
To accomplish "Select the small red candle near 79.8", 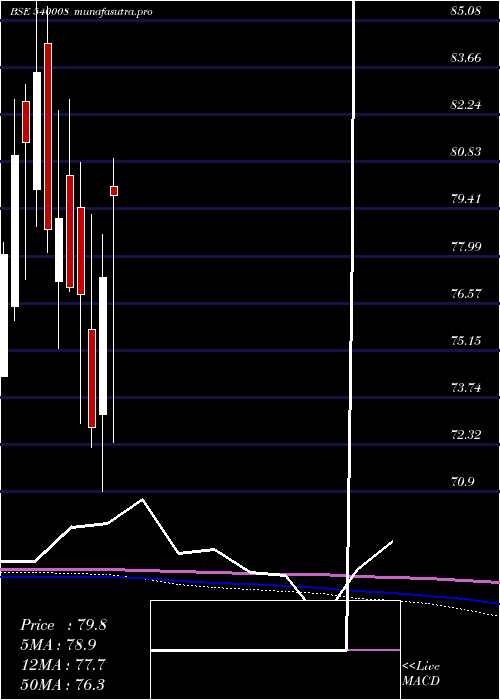I will 114,191.
